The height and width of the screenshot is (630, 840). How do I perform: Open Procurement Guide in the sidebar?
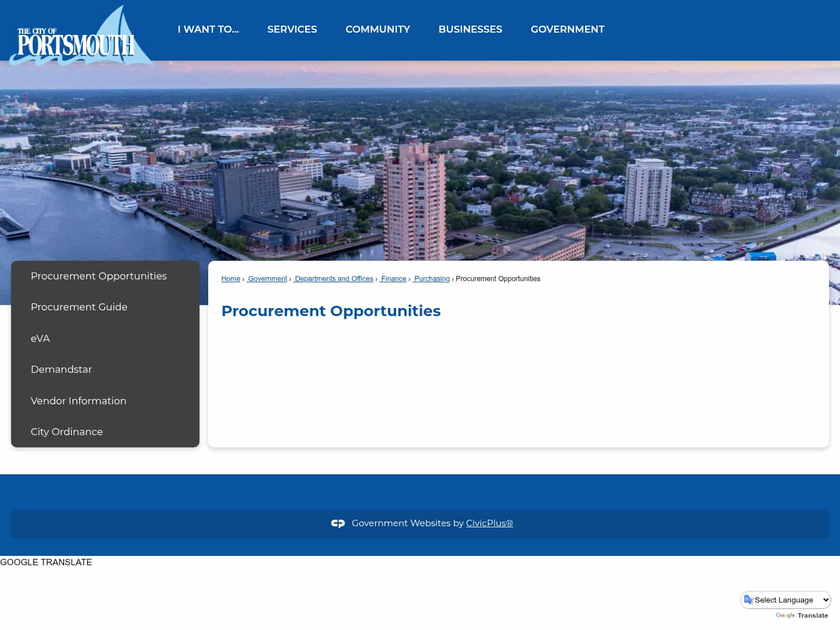pos(105,307)
